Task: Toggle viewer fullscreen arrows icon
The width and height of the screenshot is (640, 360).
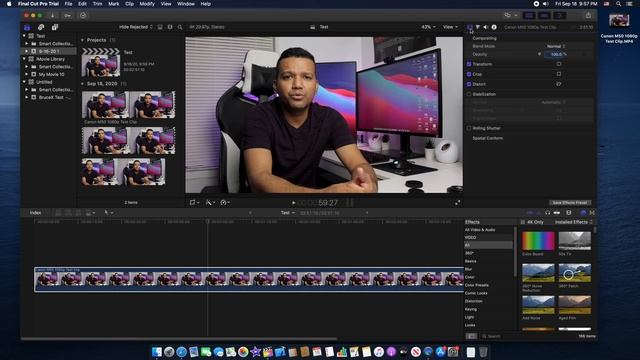Action: [x=458, y=202]
